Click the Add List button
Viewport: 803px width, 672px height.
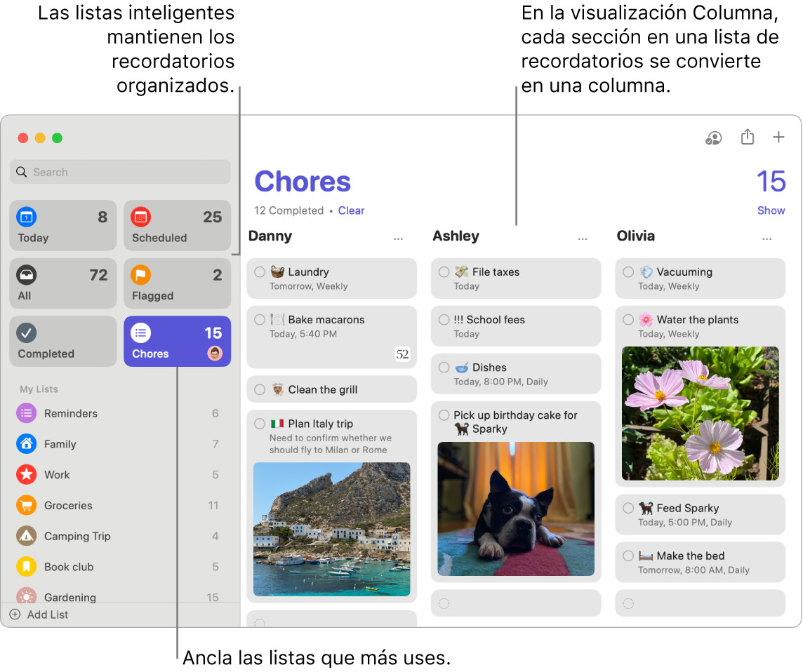39,614
